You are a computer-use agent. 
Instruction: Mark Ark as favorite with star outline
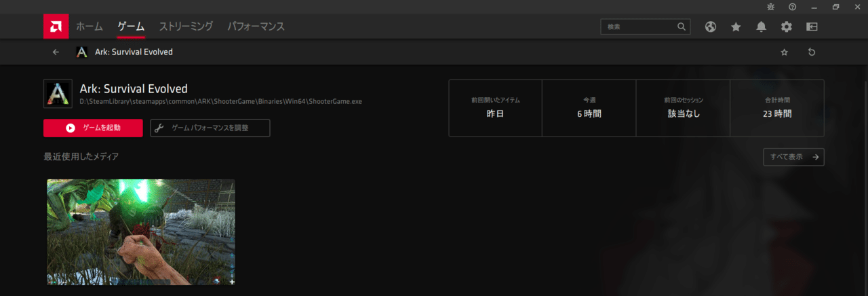(785, 52)
